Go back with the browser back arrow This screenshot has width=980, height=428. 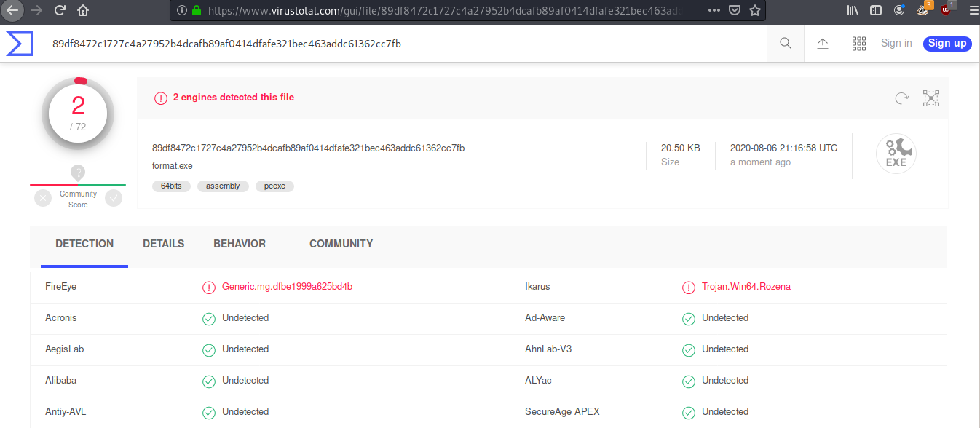(12, 11)
